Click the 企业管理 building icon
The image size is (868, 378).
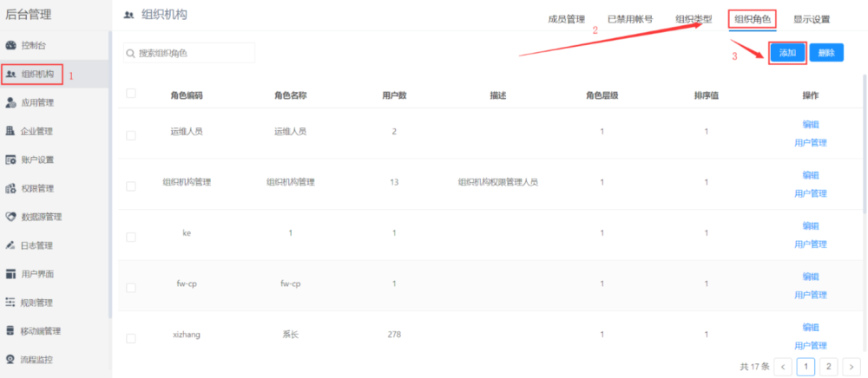click(11, 131)
